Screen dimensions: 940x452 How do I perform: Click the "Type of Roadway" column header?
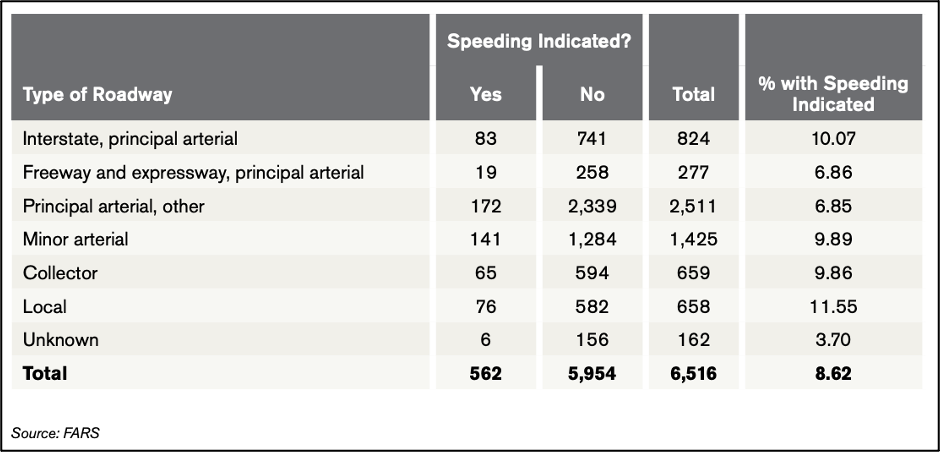[x=98, y=95]
